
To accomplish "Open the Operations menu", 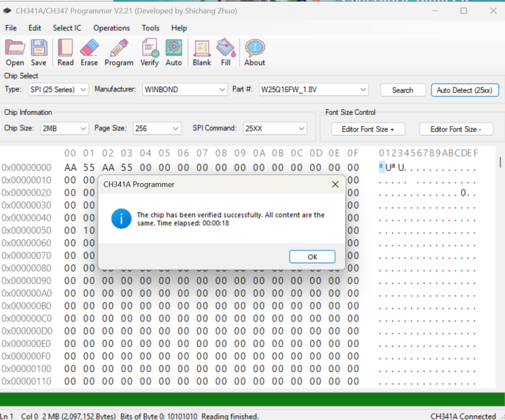I will (x=111, y=28).
